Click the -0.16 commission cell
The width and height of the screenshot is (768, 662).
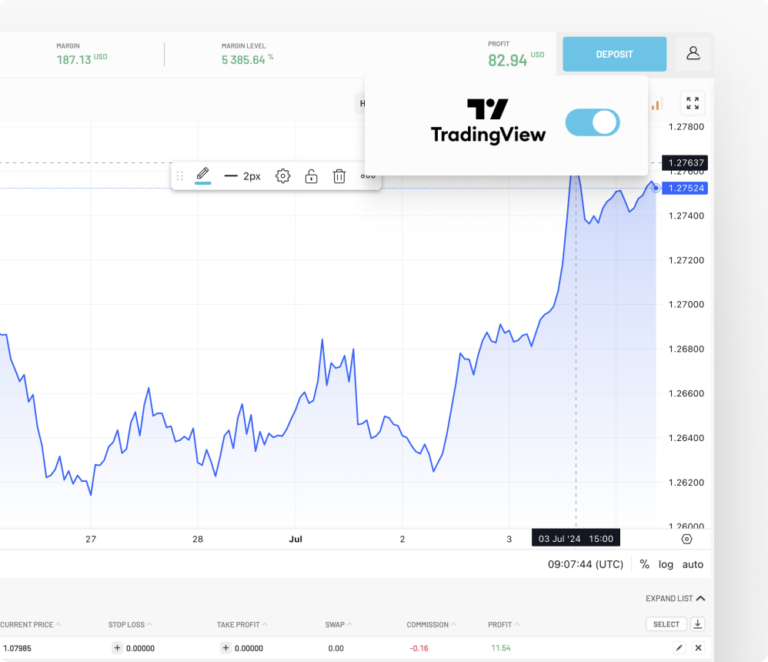click(x=419, y=648)
